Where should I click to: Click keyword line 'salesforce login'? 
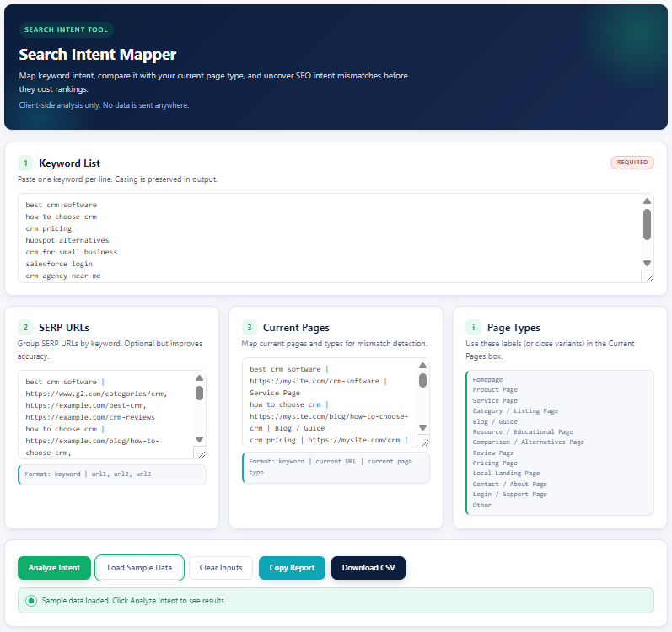(x=59, y=264)
